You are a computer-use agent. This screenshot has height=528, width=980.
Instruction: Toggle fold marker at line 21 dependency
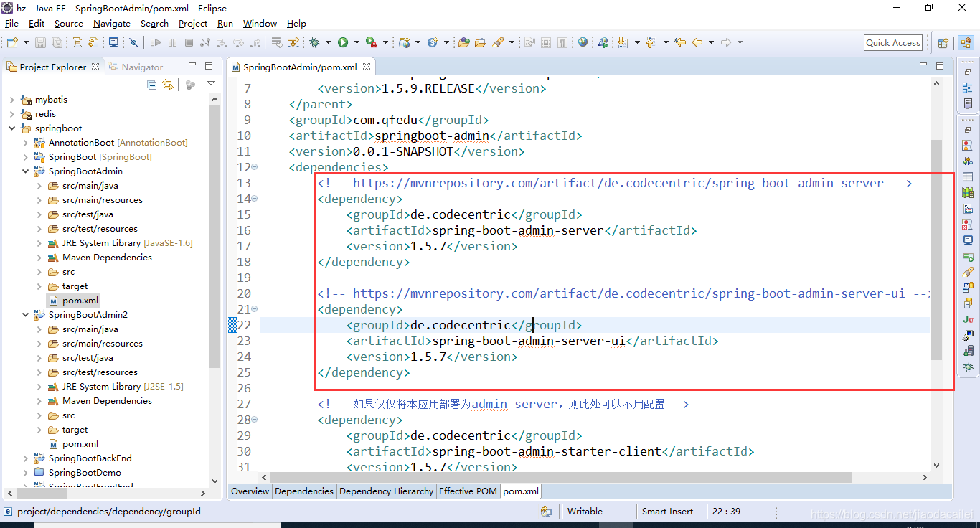click(254, 309)
